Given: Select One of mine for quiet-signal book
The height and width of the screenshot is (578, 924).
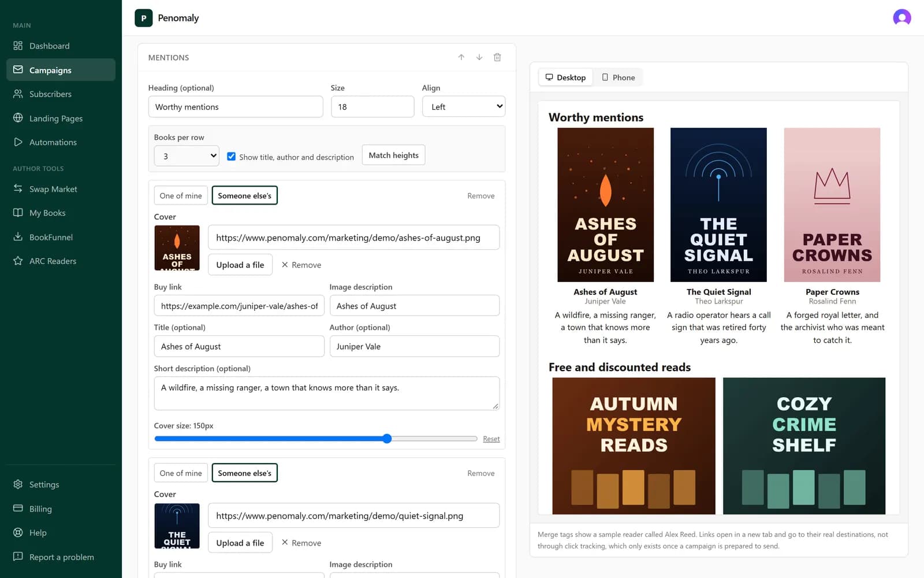Looking at the screenshot, I should [181, 473].
